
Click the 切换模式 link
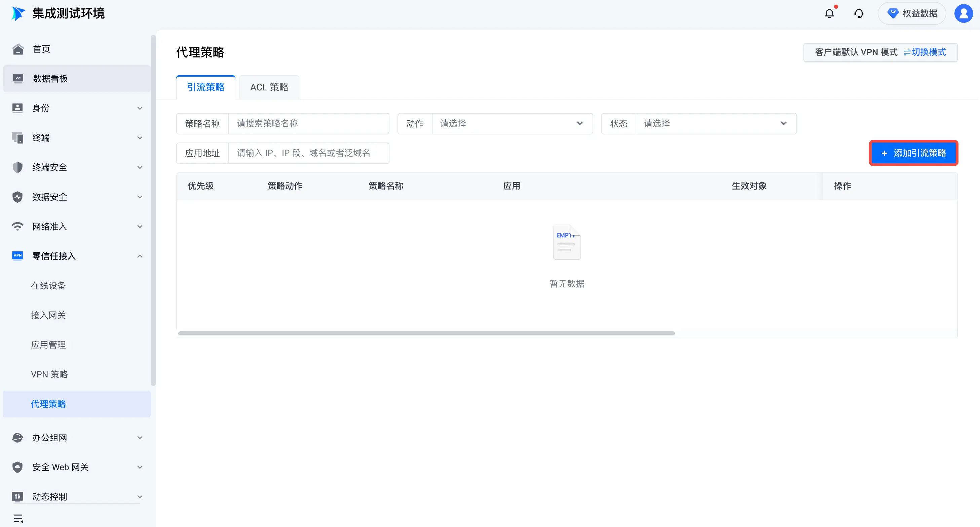[925, 52]
